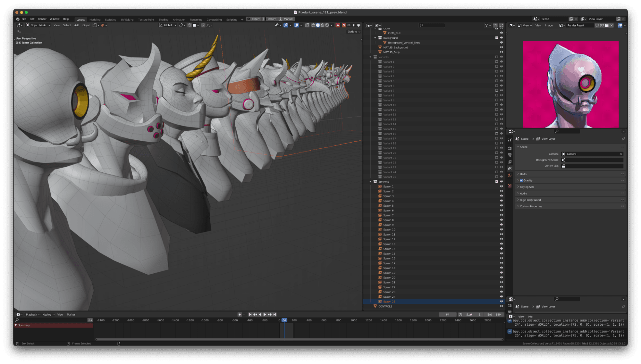Viewport: 641px width, 364px height.
Task: Open the Render menu
Action: click(x=42, y=19)
